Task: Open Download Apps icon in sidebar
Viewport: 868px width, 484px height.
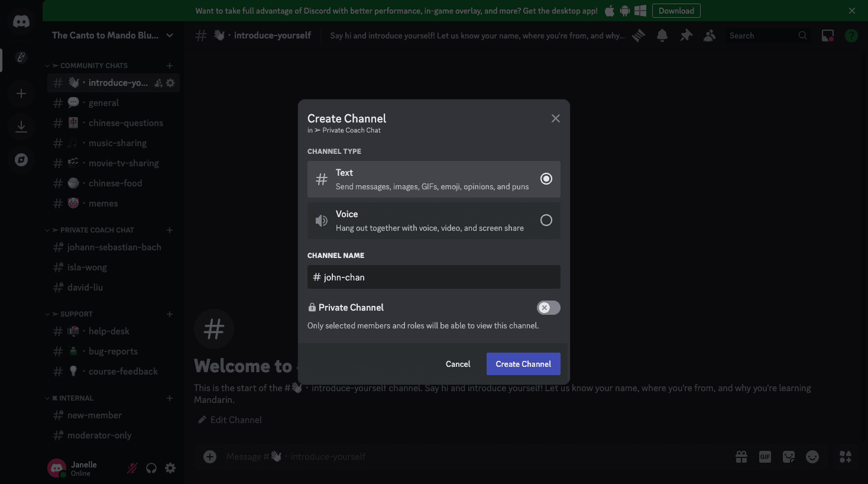Action: pos(21,127)
